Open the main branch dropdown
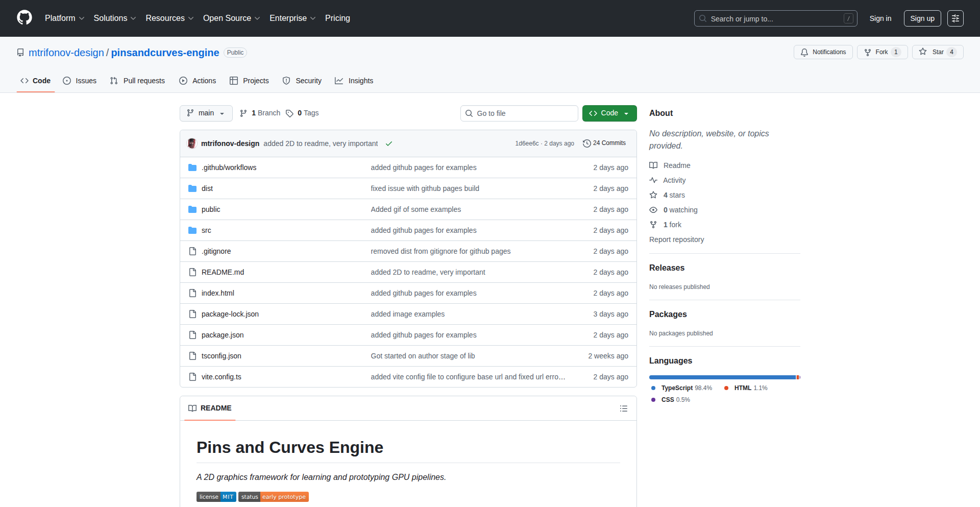The height and width of the screenshot is (507, 980). [206, 113]
